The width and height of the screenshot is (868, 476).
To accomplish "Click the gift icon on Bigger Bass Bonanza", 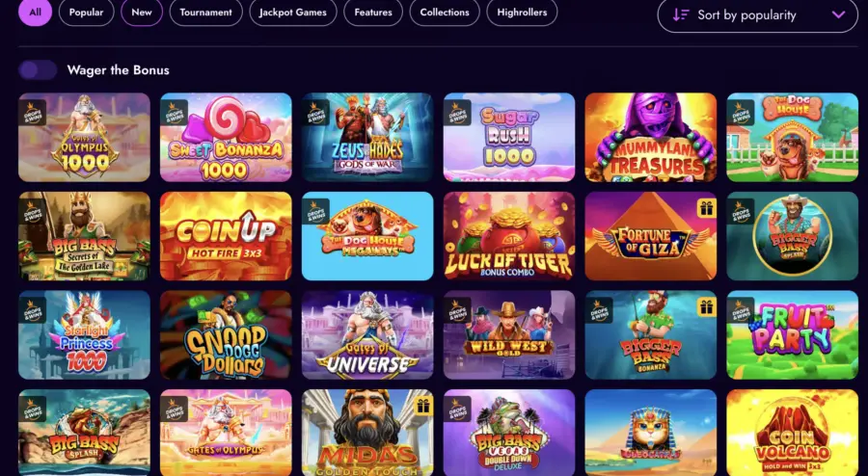I will pos(706,306).
